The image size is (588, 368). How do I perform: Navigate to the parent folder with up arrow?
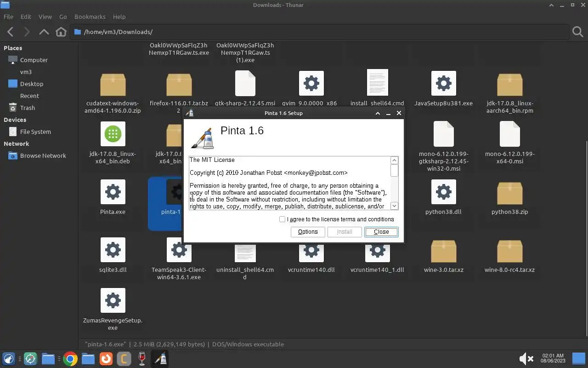pyautogui.click(x=44, y=32)
